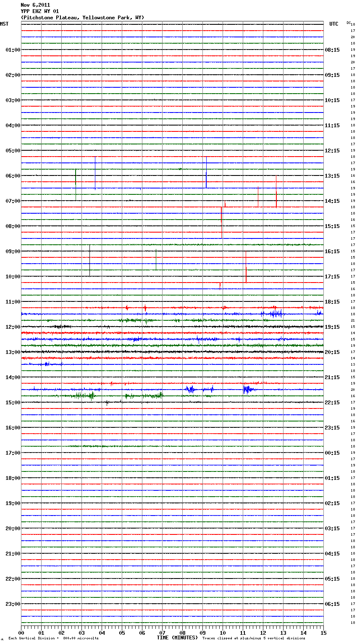Click the "Each Vertical Division" microvolts footnote
The image size is (357, 644).
click(53, 639)
